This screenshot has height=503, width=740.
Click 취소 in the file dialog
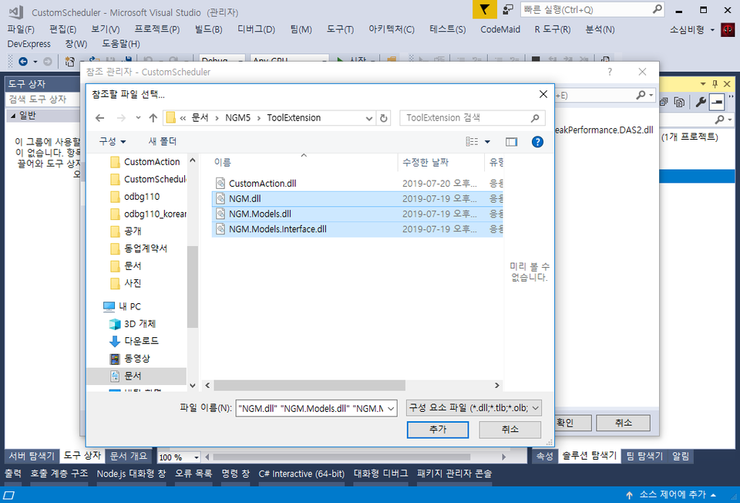tap(510, 429)
